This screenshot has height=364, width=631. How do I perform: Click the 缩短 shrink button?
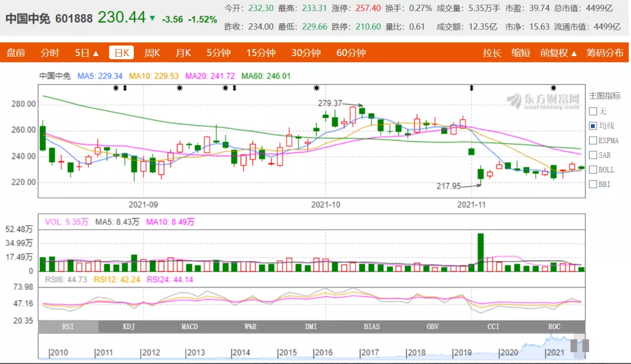click(521, 53)
